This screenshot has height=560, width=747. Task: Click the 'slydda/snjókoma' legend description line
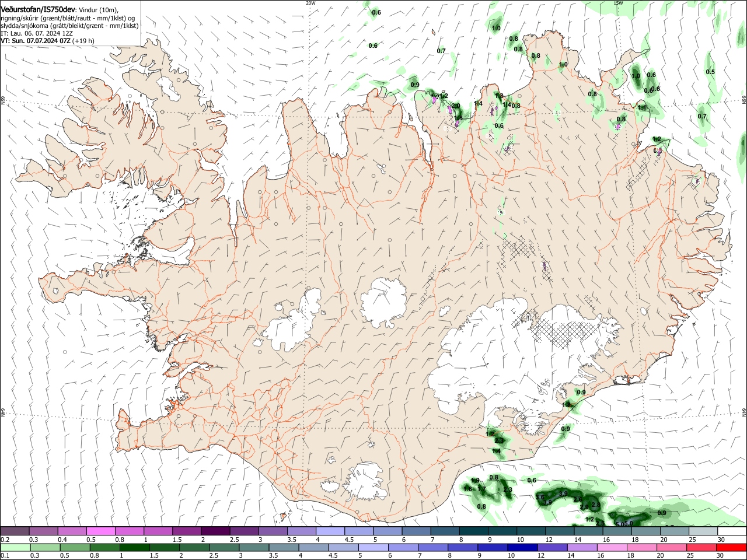69,26
